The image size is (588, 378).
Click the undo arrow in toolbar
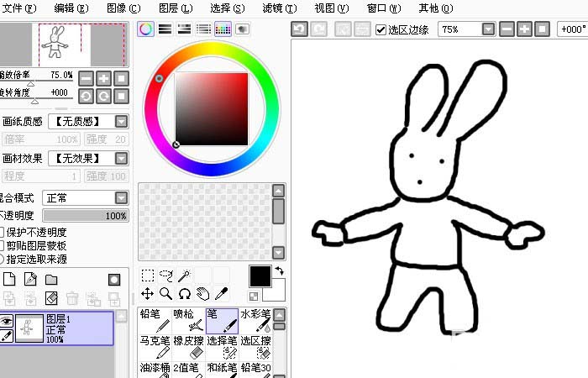pos(300,29)
